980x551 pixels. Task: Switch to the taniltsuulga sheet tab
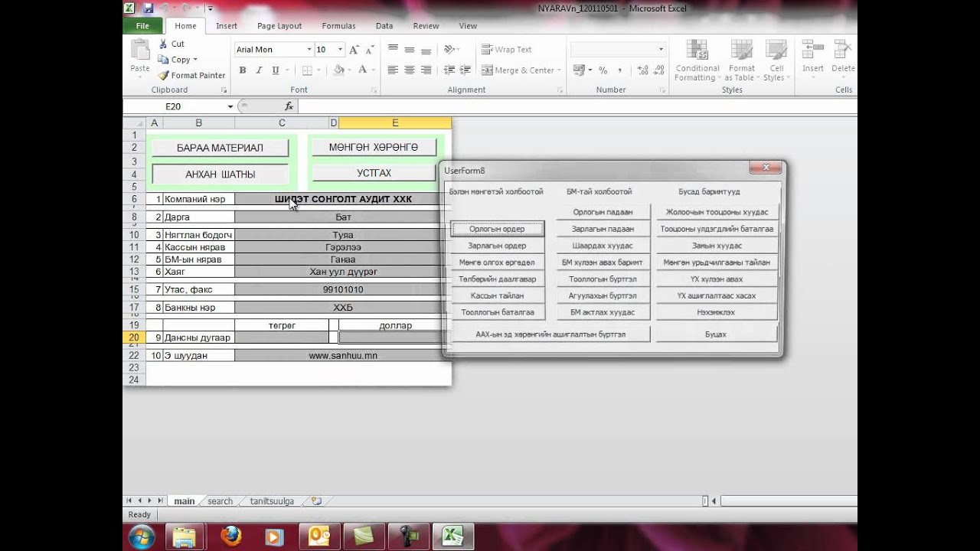(x=272, y=501)
